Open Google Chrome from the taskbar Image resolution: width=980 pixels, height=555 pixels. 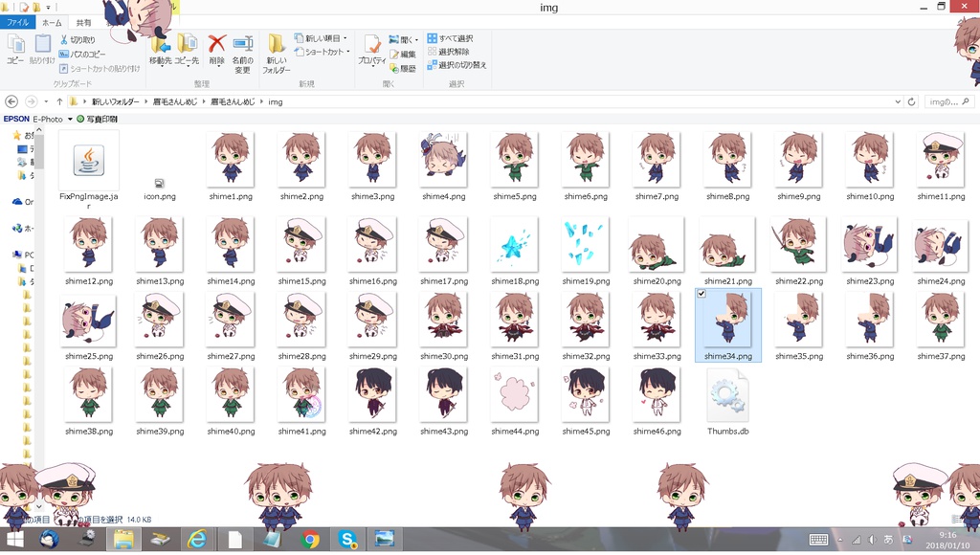pyautogui.click(x=310, y=539)
